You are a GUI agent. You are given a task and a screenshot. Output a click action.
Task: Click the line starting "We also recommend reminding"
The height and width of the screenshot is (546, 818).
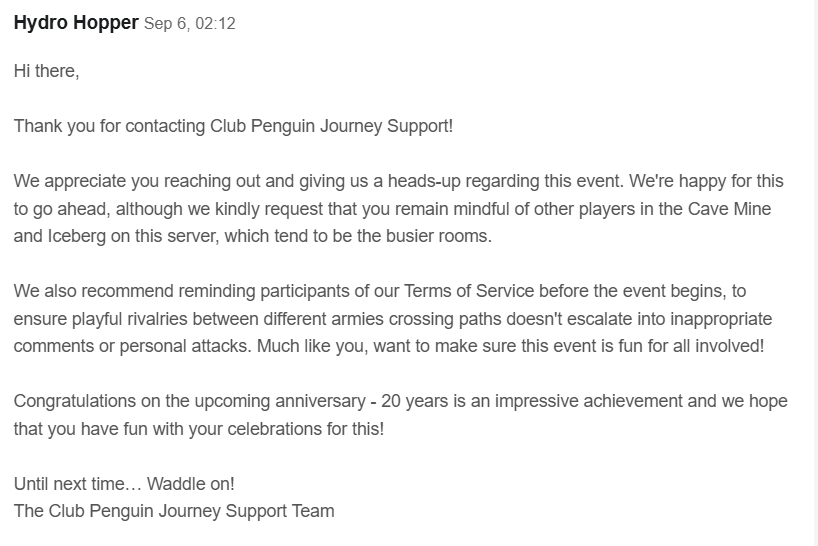pyautogui.click(x=380, y=291)
